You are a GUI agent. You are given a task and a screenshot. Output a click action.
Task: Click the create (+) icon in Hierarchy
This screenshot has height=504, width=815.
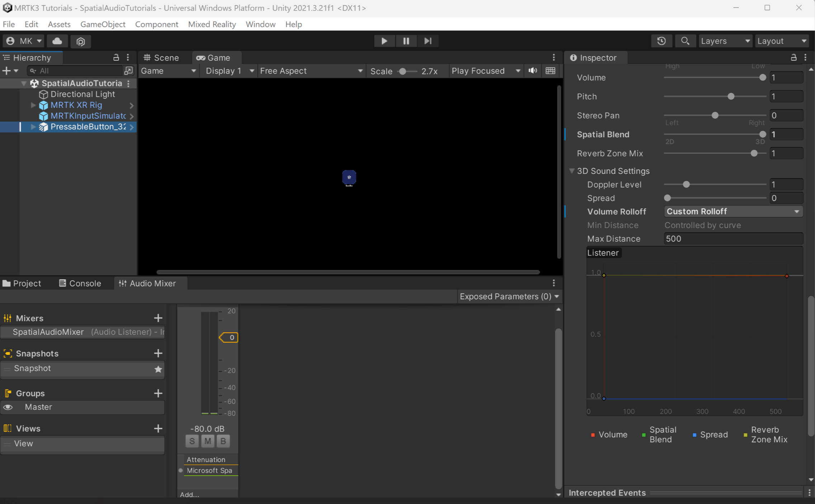coord(6,71)
